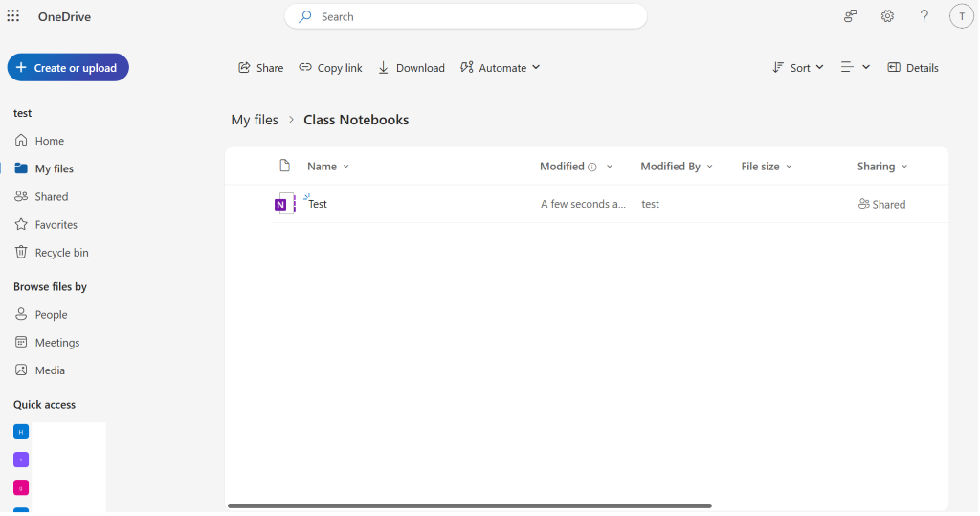Click My files breadcrumb link

pyautogui.click(x=255, y=120)
